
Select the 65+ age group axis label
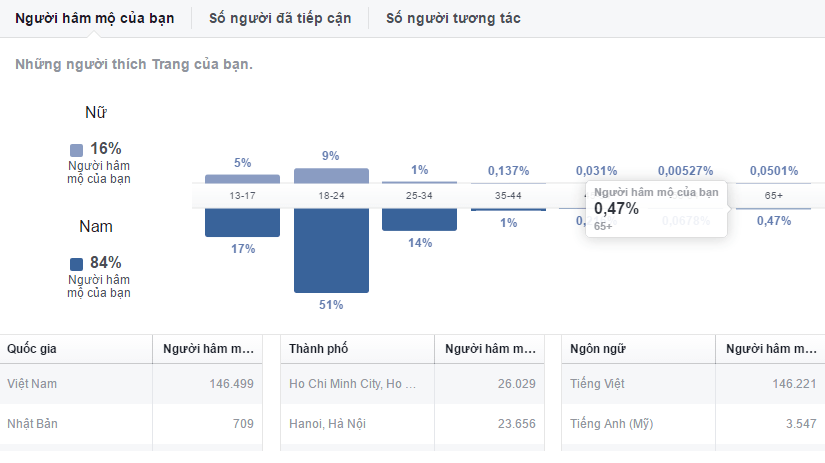click(773, 196)
